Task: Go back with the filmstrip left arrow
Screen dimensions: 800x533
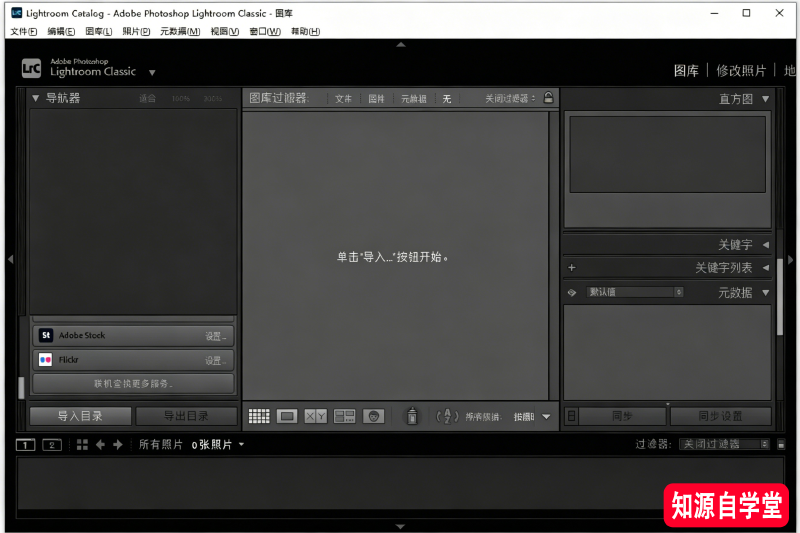Action: pyautogui.click(x=100, y=444)
